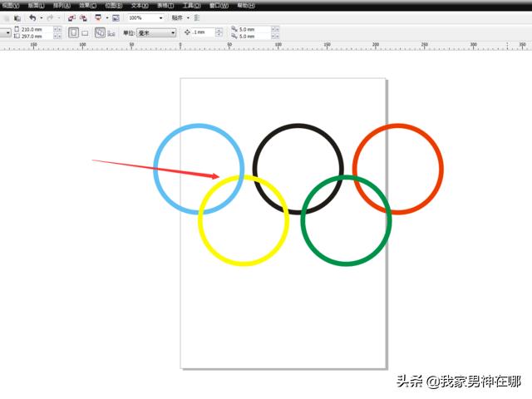This screenshot has width=532, height=399.
Task: Select the yellow ring on the canvas
Action: (244, 264)
